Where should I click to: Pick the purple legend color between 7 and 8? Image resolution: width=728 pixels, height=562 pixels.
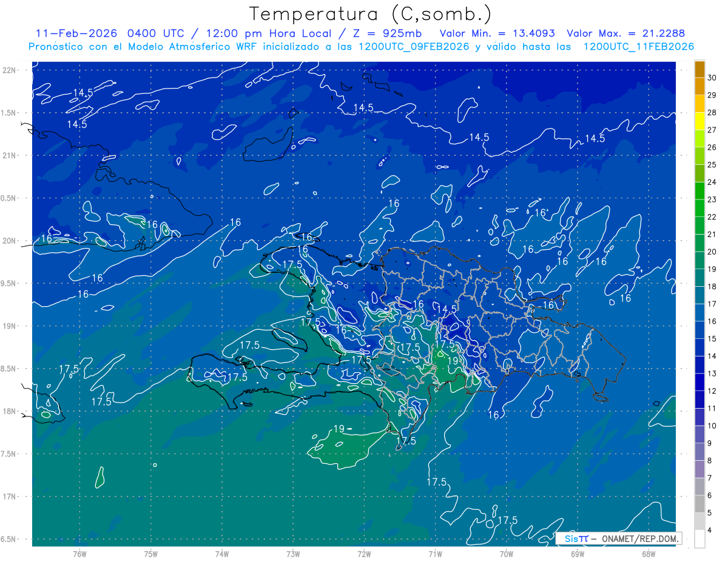pos(699,470)
